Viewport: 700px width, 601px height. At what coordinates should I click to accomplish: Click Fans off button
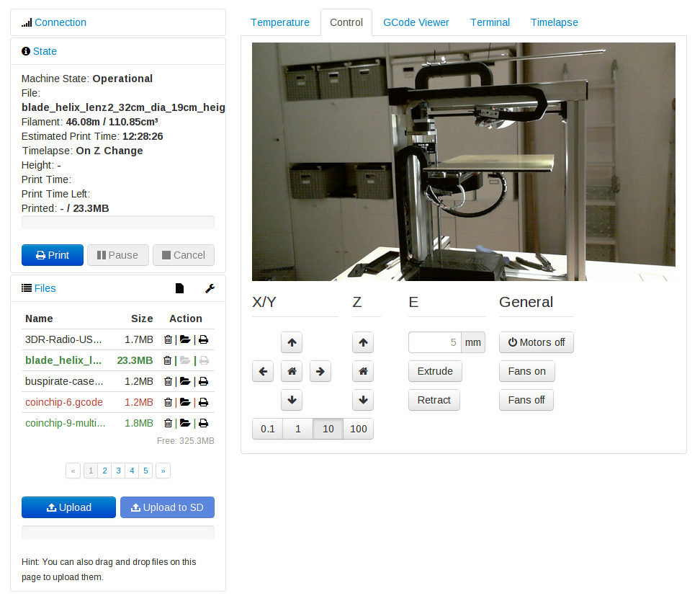tap(526, 400)
